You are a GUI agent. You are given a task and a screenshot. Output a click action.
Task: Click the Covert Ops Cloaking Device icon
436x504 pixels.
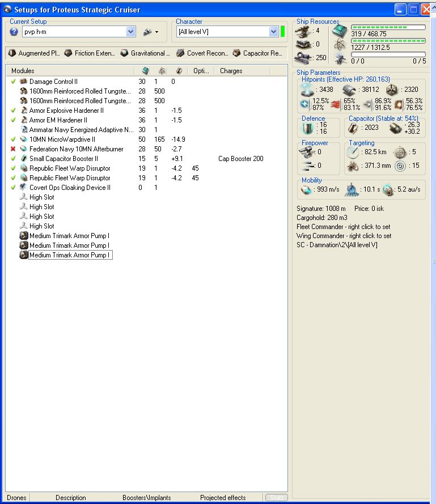23,188
